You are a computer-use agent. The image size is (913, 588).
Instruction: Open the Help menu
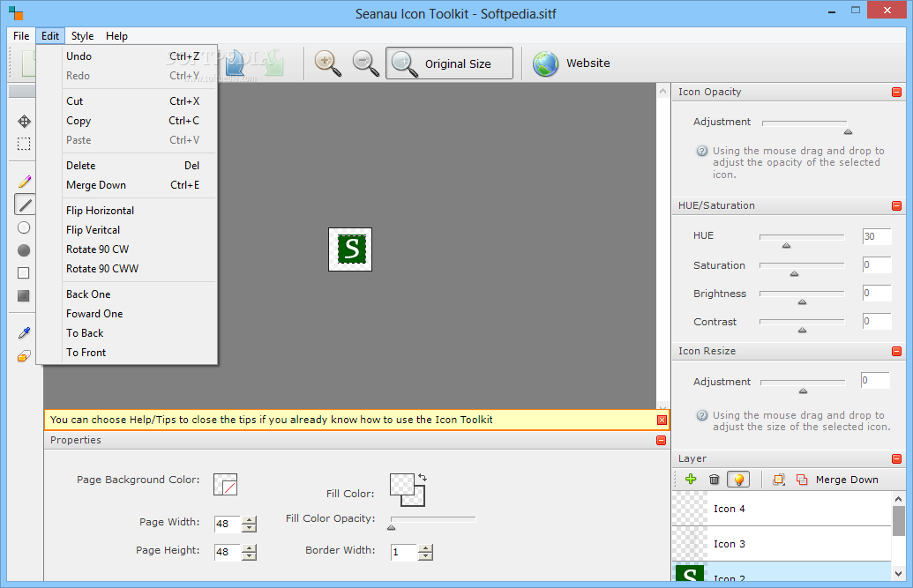coord(116,35)
